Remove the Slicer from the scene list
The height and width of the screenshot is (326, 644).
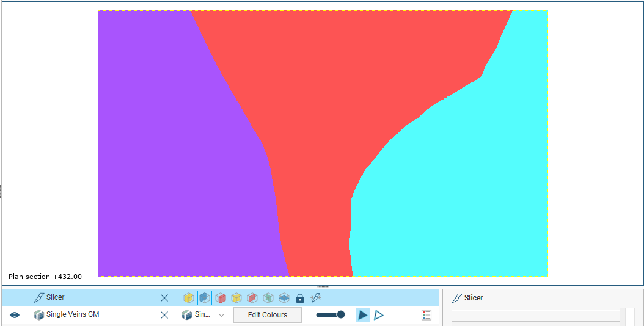164,298
